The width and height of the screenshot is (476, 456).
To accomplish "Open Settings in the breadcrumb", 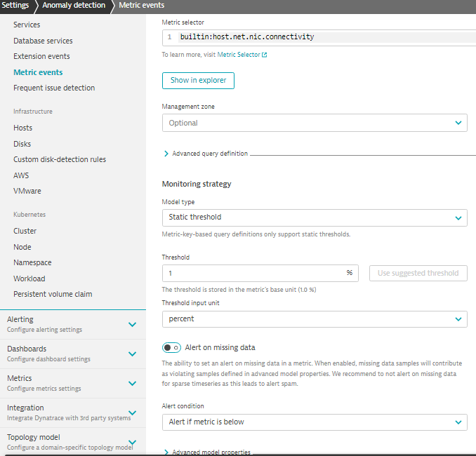I will (15, 6).
